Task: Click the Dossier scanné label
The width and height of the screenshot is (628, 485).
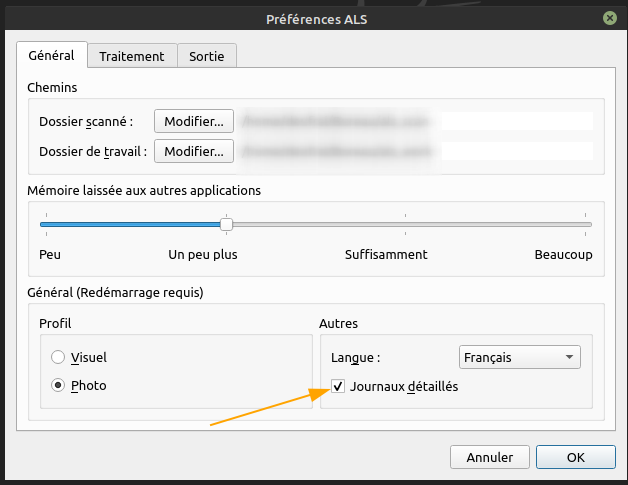Action: pos(86,121)
